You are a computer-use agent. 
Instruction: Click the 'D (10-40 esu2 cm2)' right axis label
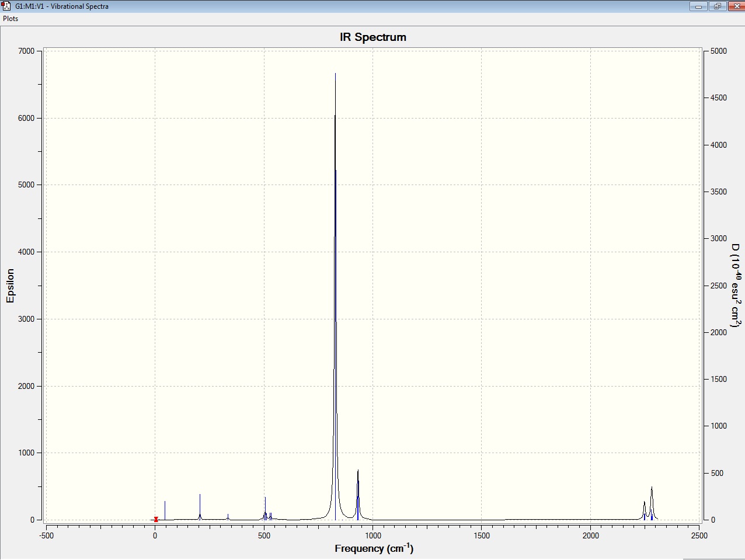(736, 285)
